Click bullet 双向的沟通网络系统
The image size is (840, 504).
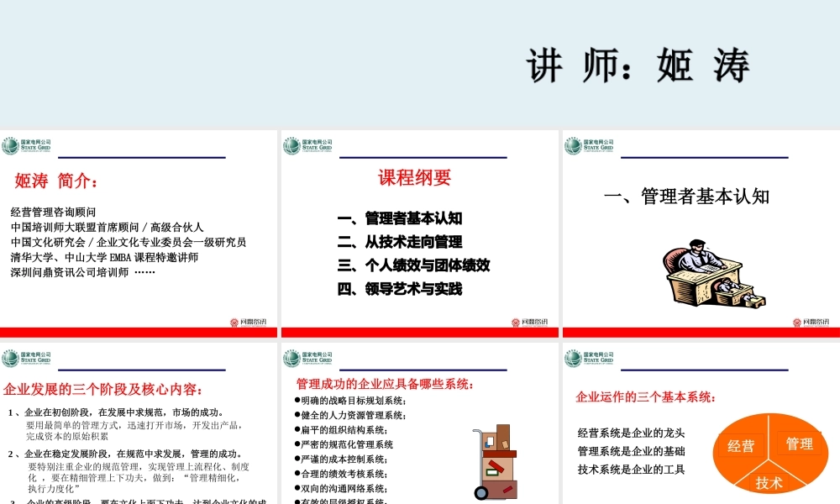coord(341,489)
